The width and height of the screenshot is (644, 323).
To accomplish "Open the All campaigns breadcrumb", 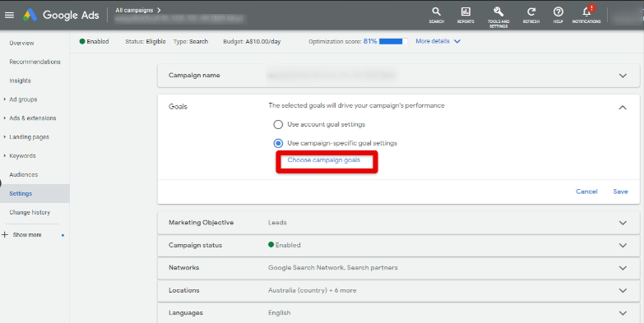I will tap(138, 10).
